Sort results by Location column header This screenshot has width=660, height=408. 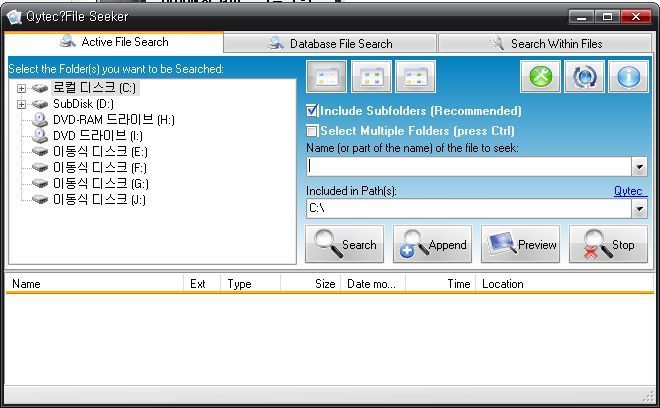coord(565,284)
